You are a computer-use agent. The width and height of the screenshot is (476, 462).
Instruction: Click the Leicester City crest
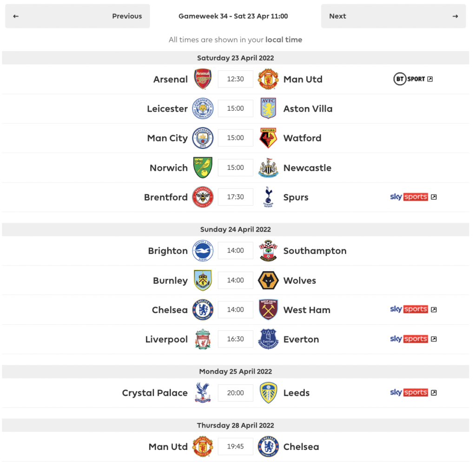[x=203, y=108]
